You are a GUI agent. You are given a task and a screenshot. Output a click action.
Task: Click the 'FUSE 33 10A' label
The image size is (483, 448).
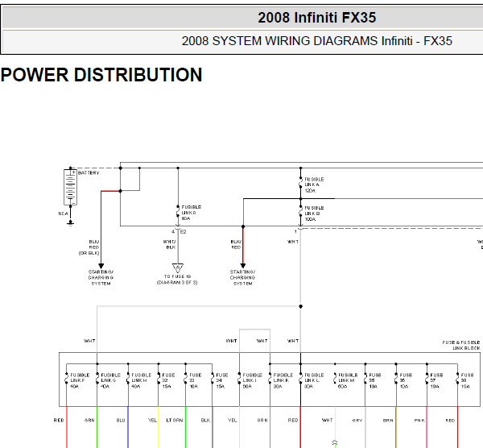pyautogui.click(x=196, y=380)
